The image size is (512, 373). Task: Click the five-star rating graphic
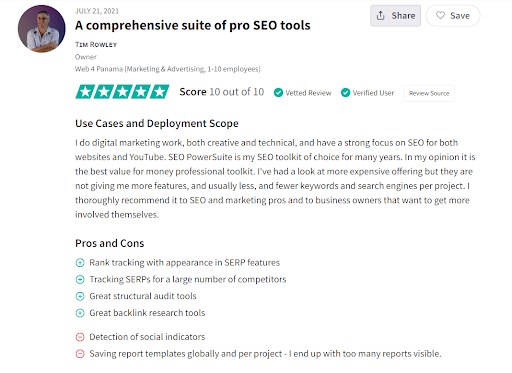pyautogui.click(x=122, y=92)
